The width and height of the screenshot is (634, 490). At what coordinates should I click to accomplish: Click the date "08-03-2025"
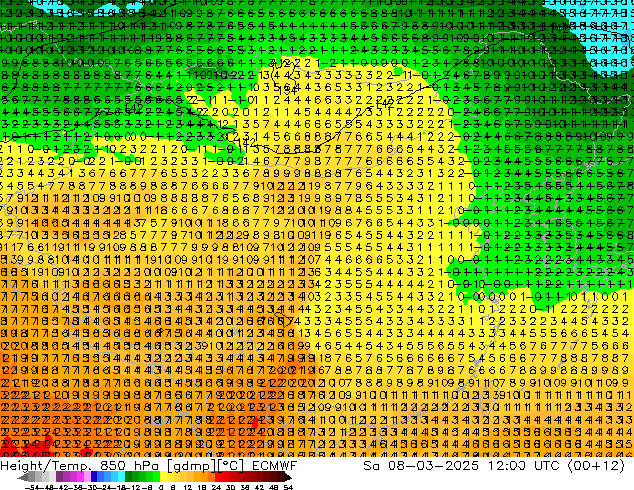click(x=433, y=466)
